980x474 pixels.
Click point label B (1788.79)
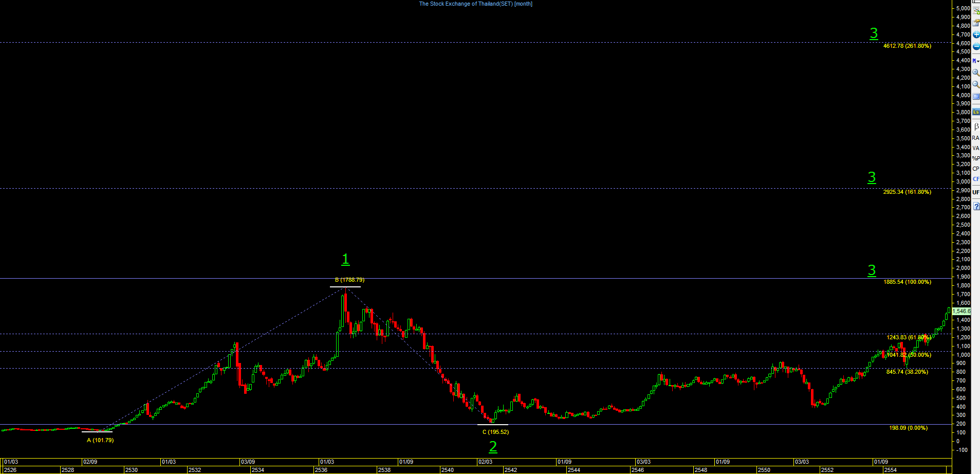pos(349,280)
